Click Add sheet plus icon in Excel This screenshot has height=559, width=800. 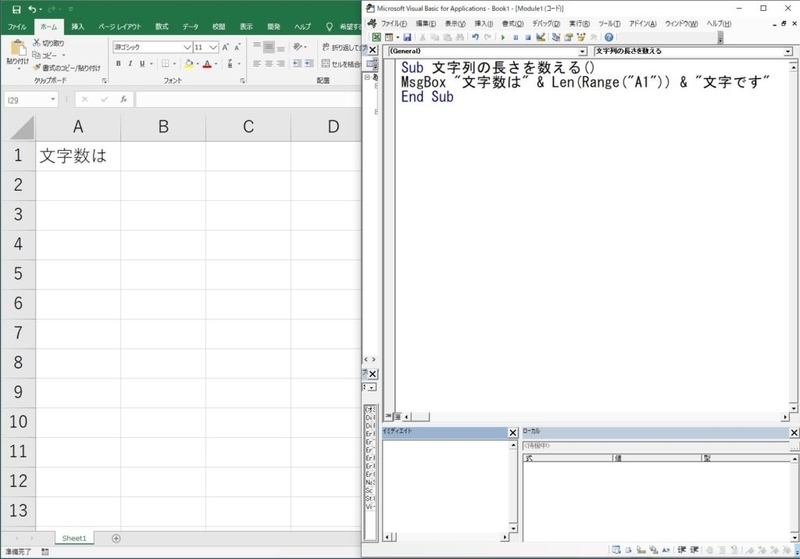point(116,538)
